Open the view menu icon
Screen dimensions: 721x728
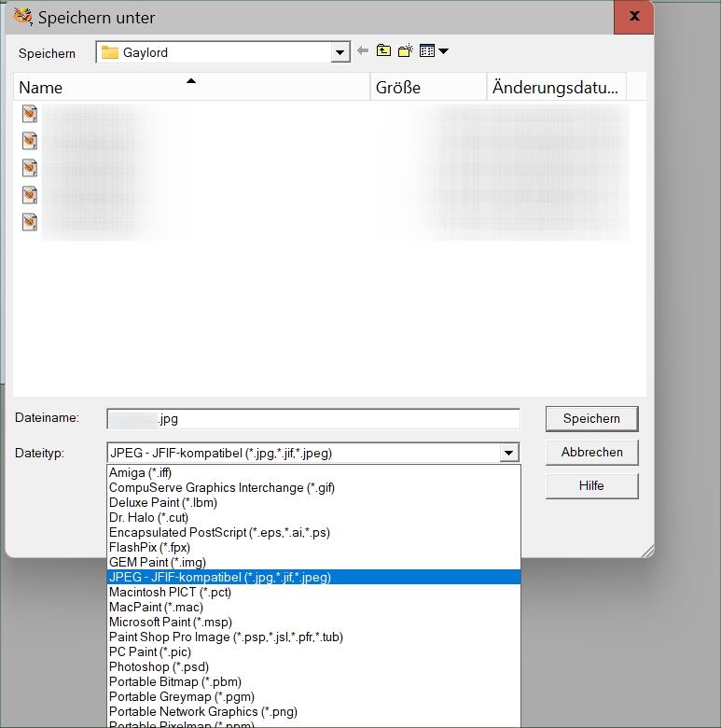427,50
